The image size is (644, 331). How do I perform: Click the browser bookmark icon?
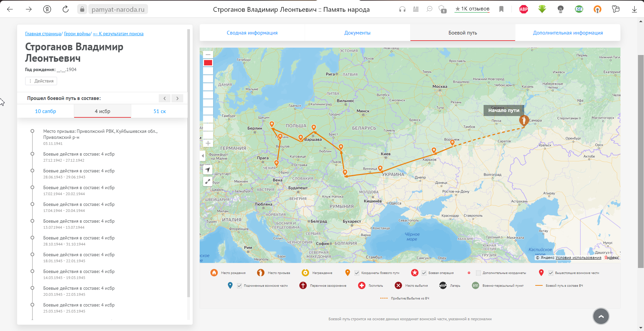501,9
